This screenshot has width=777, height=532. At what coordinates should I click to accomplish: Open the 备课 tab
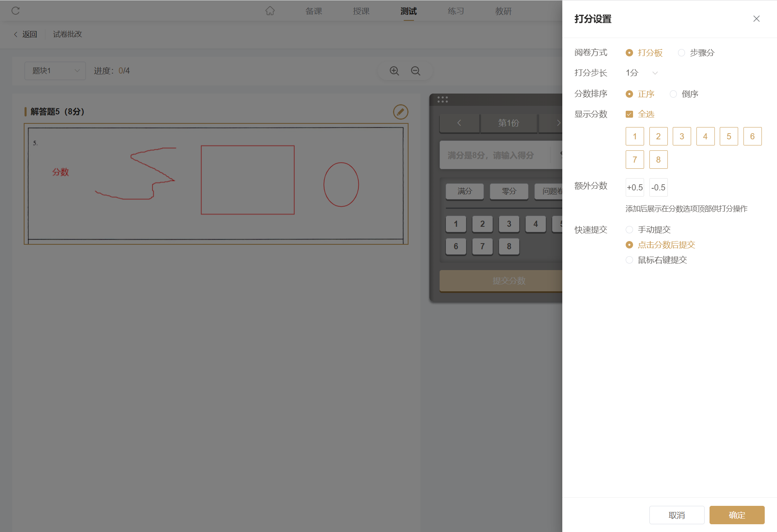coord(314,11)
